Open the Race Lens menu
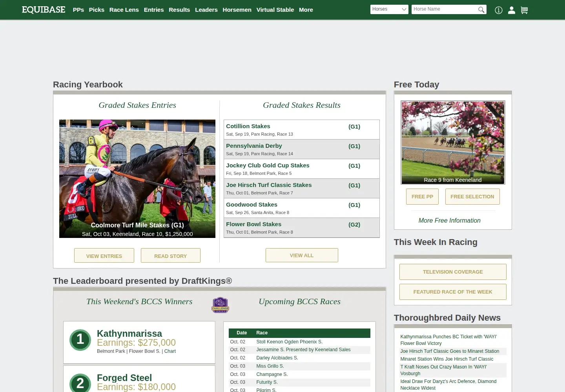Image resolution: width=565 pixels, height=392 pixels. [x=124, y=10]
